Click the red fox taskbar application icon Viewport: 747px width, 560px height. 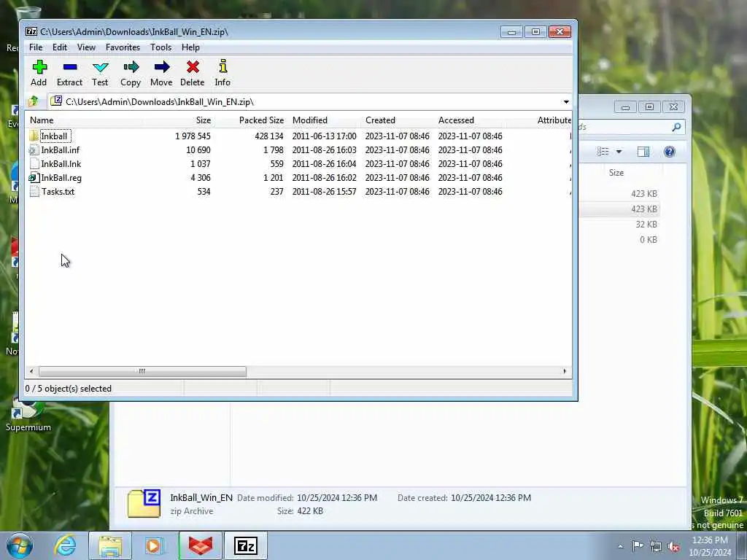pos(201,545)
